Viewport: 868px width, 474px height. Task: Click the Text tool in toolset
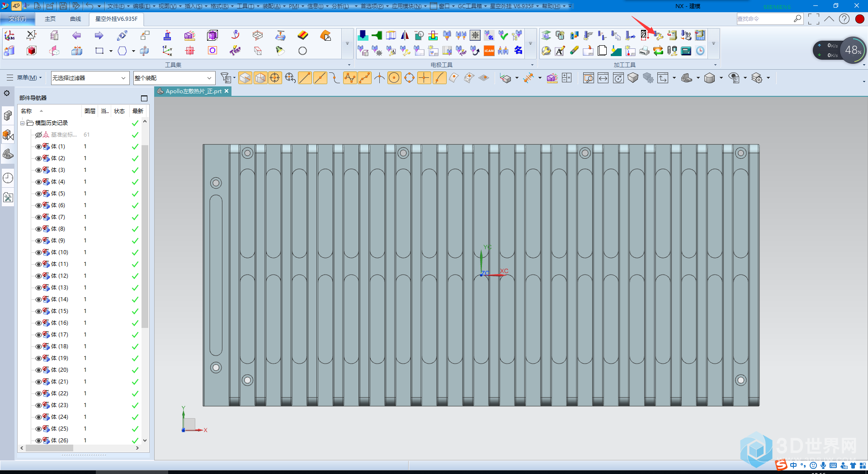click(235, 51)
